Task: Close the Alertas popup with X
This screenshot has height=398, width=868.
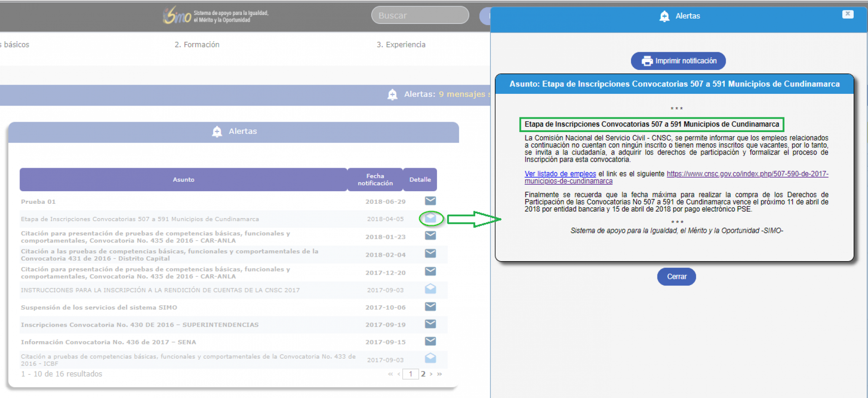Action: [848, 14]
